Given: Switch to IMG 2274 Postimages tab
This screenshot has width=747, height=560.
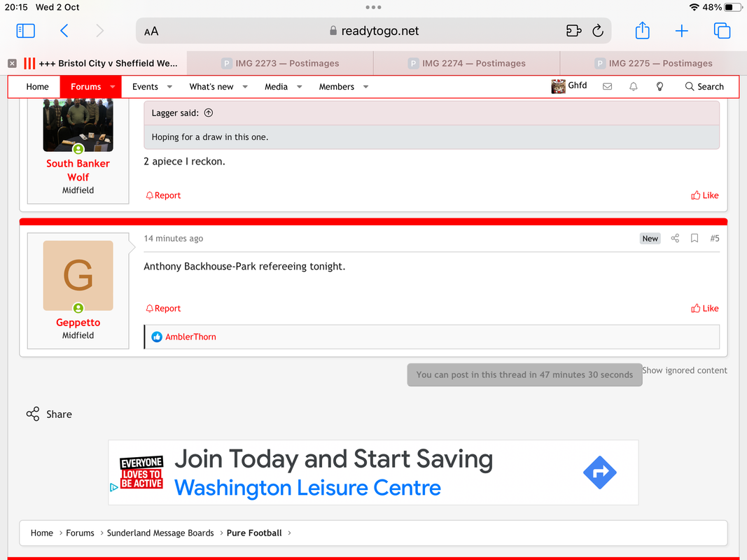Looking at the screenshot, I should tap(466, 63).
